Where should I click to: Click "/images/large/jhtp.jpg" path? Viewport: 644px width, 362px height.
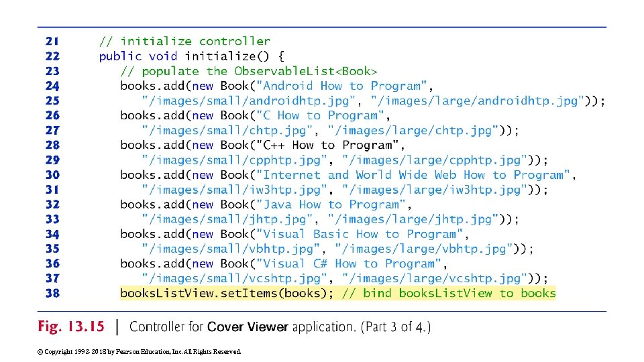coord(413,219)
